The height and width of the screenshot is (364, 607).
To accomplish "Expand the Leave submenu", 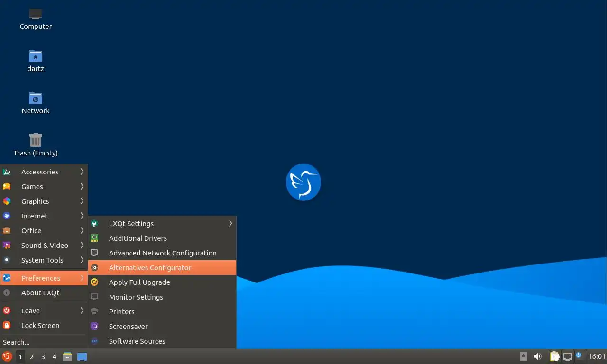I will [x=44, y=311].
